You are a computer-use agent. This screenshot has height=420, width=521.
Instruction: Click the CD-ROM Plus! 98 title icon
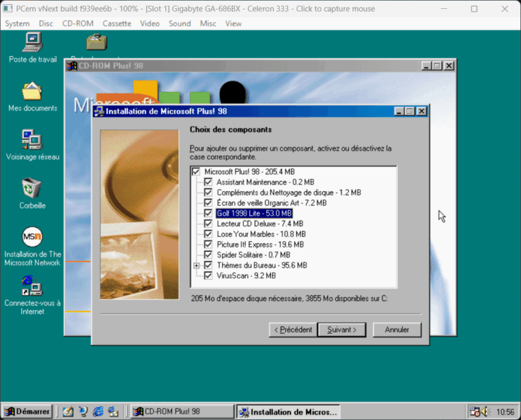coord(71,66)
